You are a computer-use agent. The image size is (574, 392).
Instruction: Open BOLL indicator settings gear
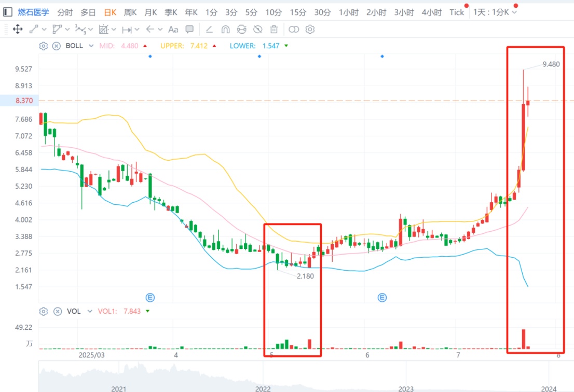43,46
